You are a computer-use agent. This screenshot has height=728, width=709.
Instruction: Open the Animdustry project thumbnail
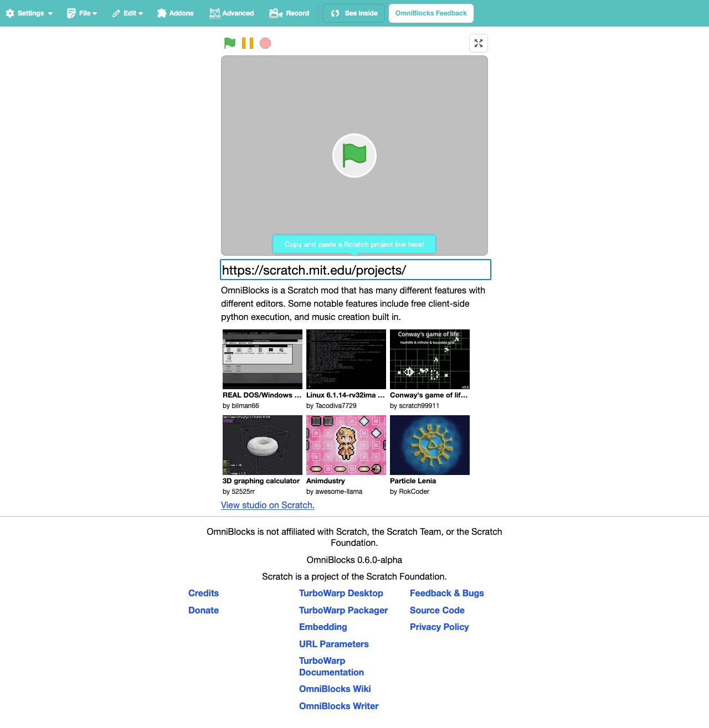click(346, 445)
